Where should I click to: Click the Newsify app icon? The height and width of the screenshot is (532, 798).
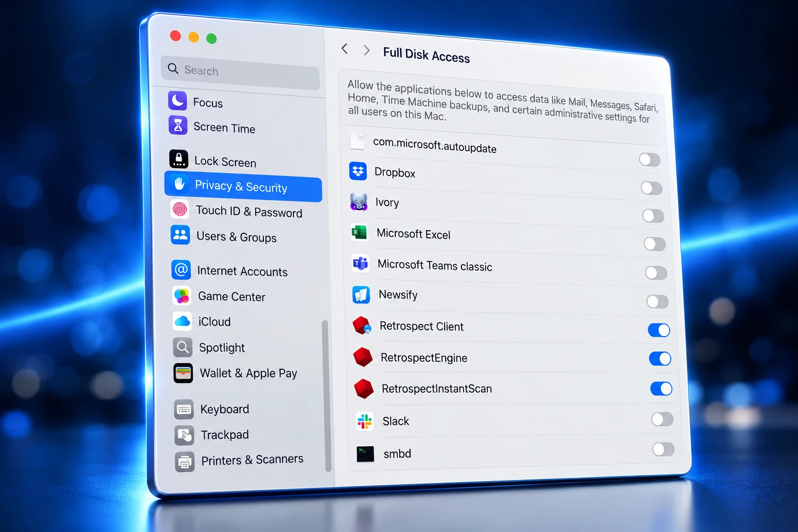(x=361, y=295)
